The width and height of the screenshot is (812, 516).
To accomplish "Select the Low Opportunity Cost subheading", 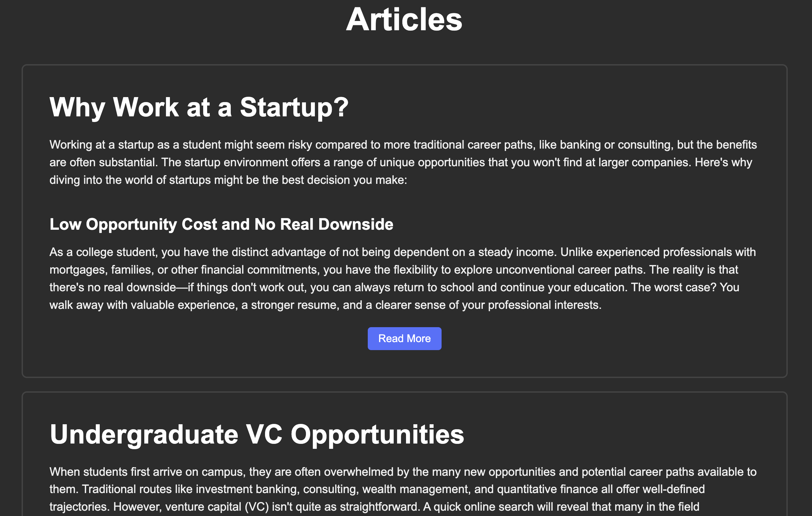I will 221,224.
